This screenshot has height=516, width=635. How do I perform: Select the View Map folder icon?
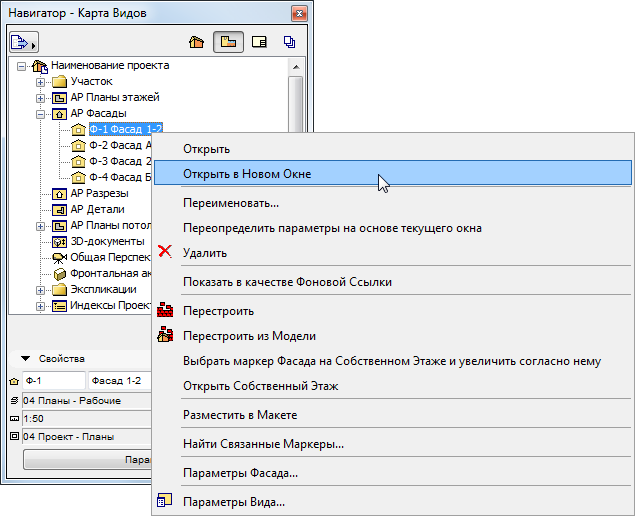tap(228, 42)
